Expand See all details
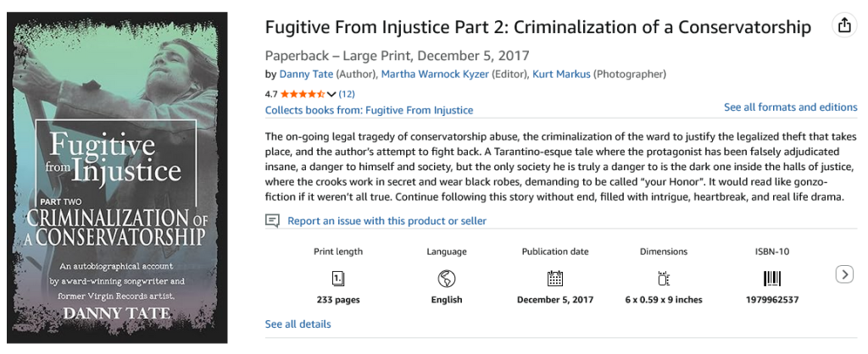Viewport: 868px width, 354px height. pos(298,324)
